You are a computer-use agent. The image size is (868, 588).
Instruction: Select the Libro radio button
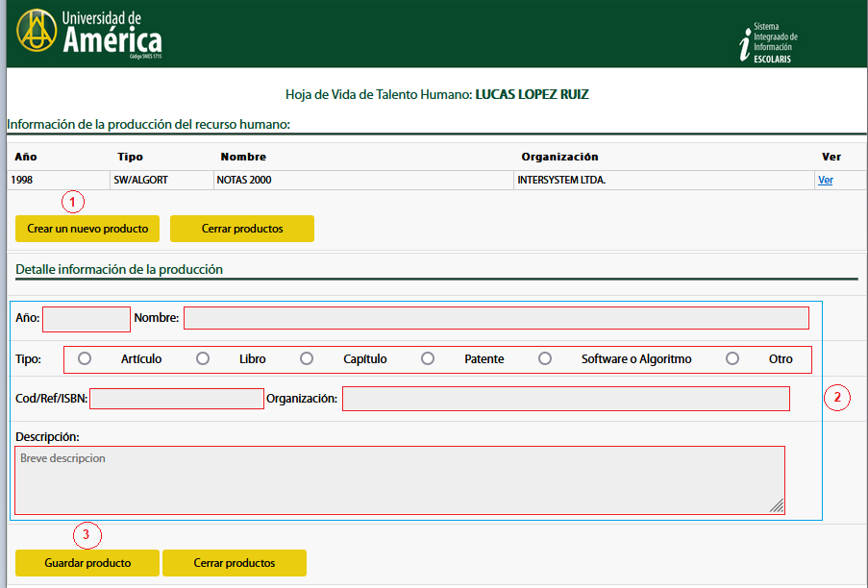203,358
